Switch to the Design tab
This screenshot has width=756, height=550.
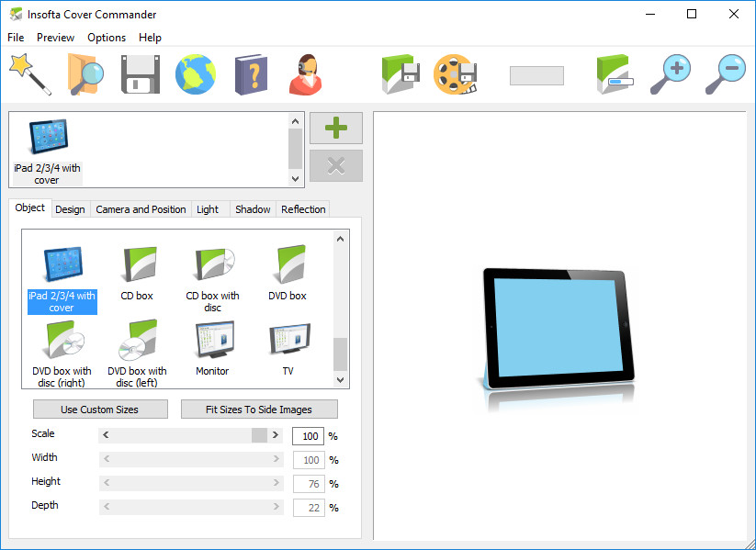pos(70,209)
